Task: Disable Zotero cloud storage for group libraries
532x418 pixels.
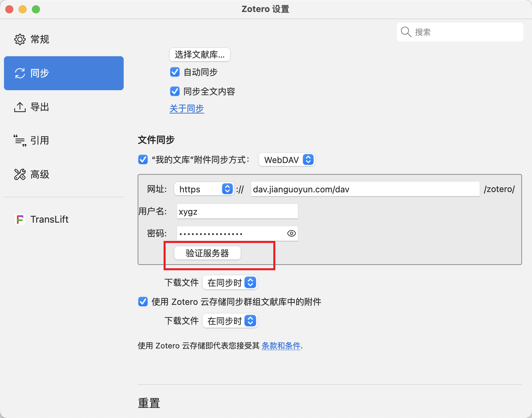Action: pyautogui.click(x=143, y=302)
